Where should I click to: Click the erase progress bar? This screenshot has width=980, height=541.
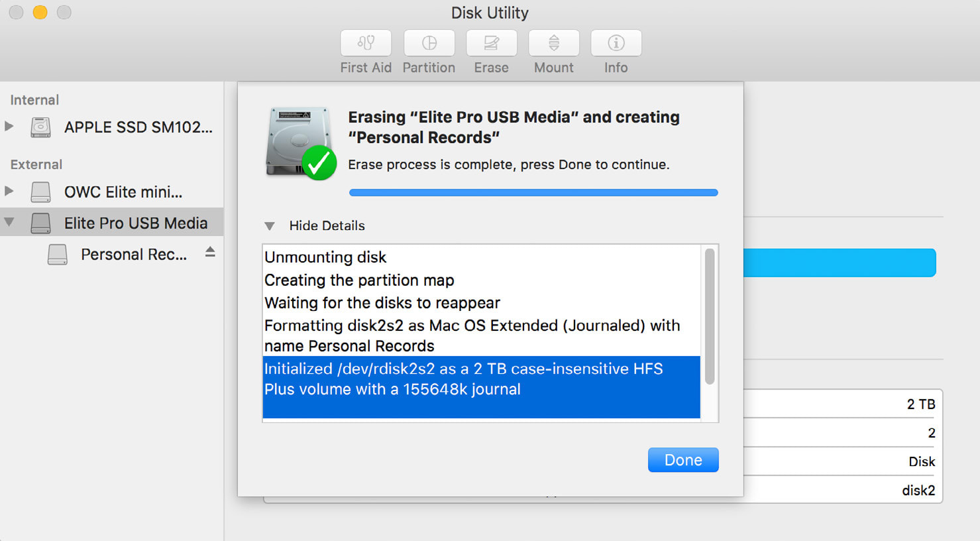(533, 193)
